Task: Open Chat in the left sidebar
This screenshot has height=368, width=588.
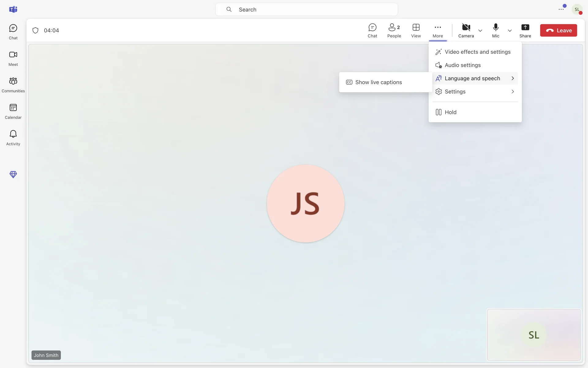Action: [x=13, y=32]
